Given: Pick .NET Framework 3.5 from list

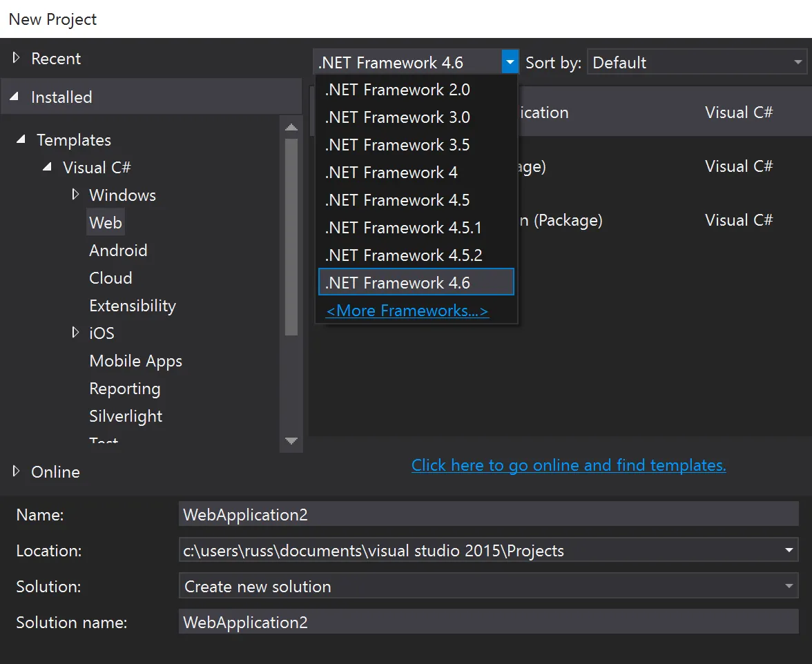Looking at the screenshot, I should tap(398, 145).
